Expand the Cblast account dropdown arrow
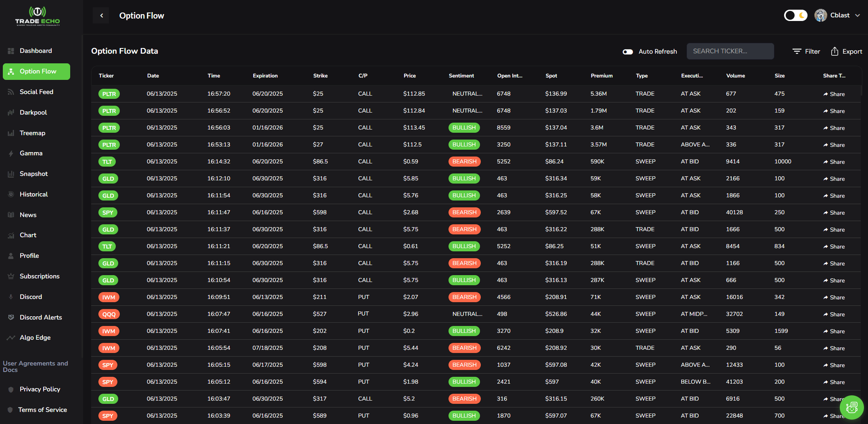This screenshot has height=424, width=868. point(858,15)
